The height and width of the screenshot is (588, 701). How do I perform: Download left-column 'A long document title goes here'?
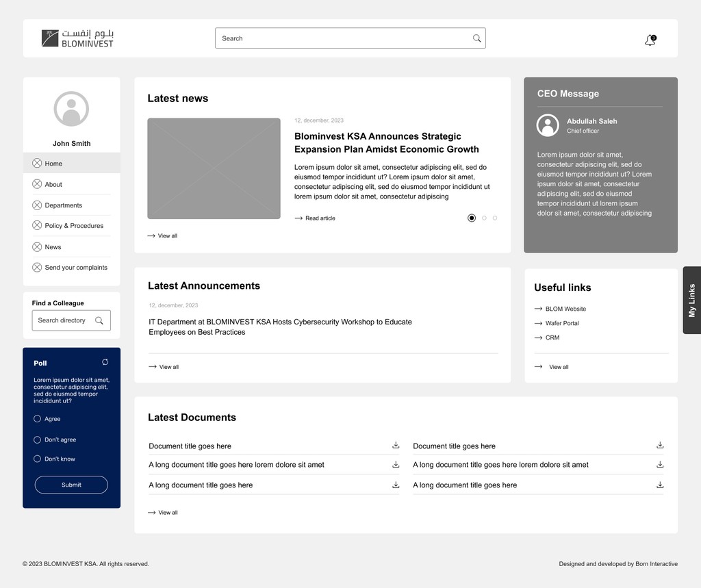point(396,485)
